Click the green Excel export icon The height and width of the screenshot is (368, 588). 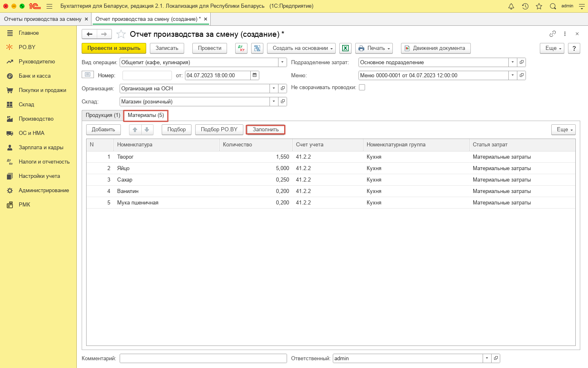pos(345,48)
